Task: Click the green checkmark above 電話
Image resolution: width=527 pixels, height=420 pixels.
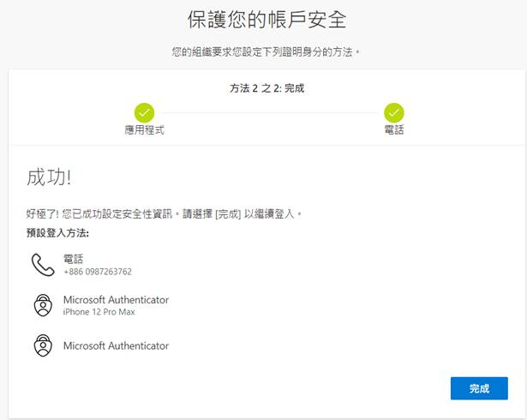Action: [x=394, y=112]
